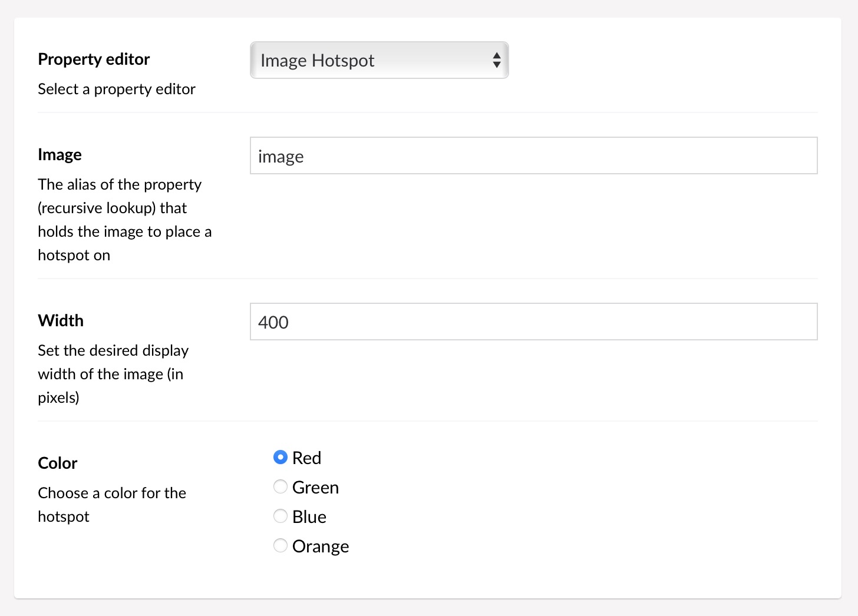This screenshot has height=616, width=858.
Task: Focus the Width field showing 400
Action: click(533, 322)
